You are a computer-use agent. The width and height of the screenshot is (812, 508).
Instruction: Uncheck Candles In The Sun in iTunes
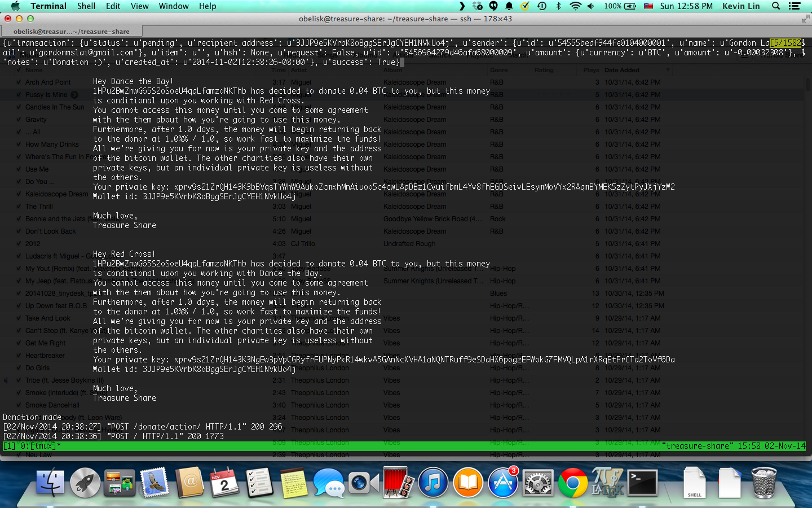(x=18, y=107)
